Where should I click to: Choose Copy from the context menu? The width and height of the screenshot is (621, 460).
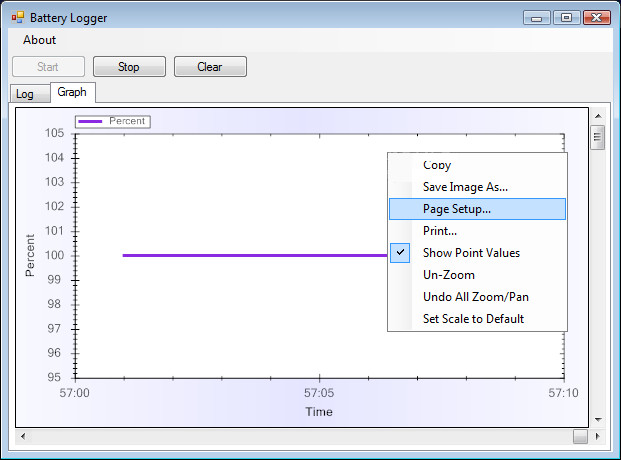click(477, 165)
